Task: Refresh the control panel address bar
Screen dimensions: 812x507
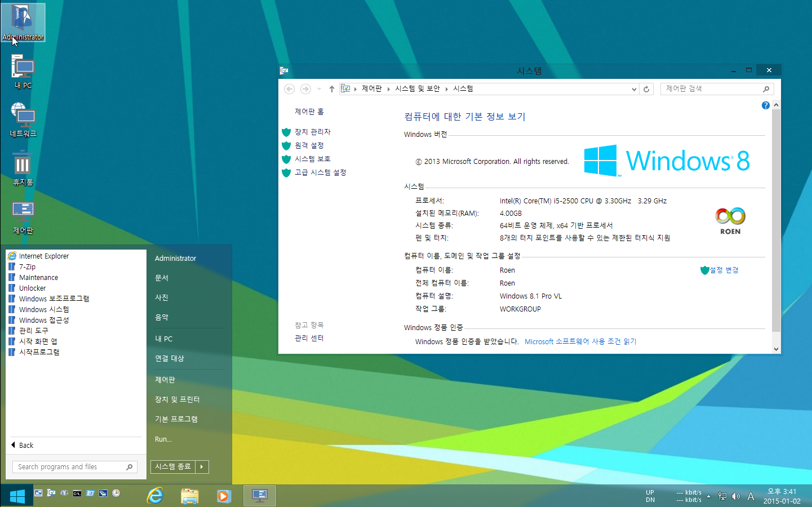Action: [646, 89]
